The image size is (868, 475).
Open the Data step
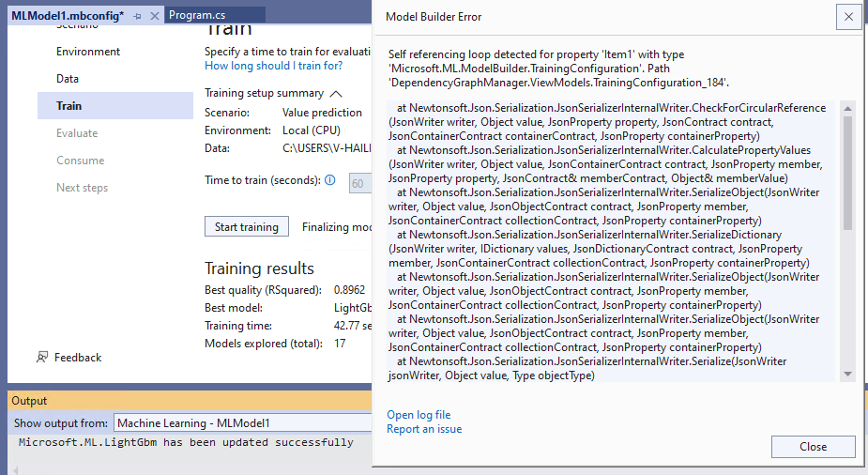pos(68,79)
